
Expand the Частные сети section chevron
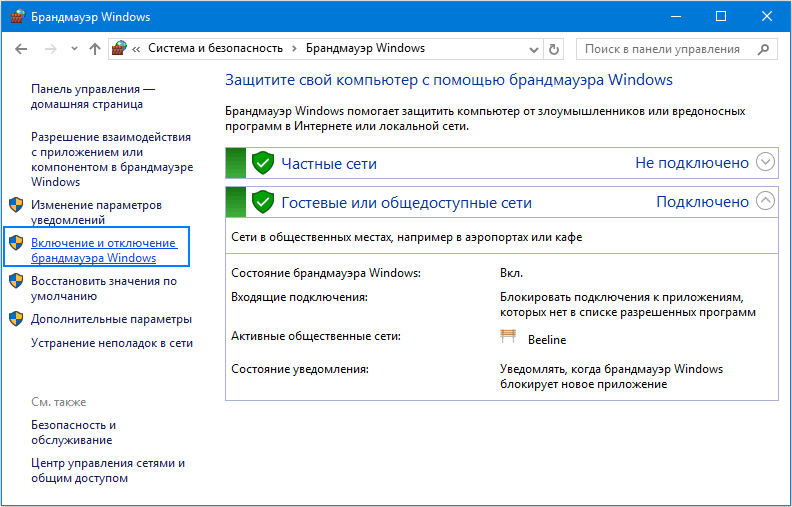(766, 162)
